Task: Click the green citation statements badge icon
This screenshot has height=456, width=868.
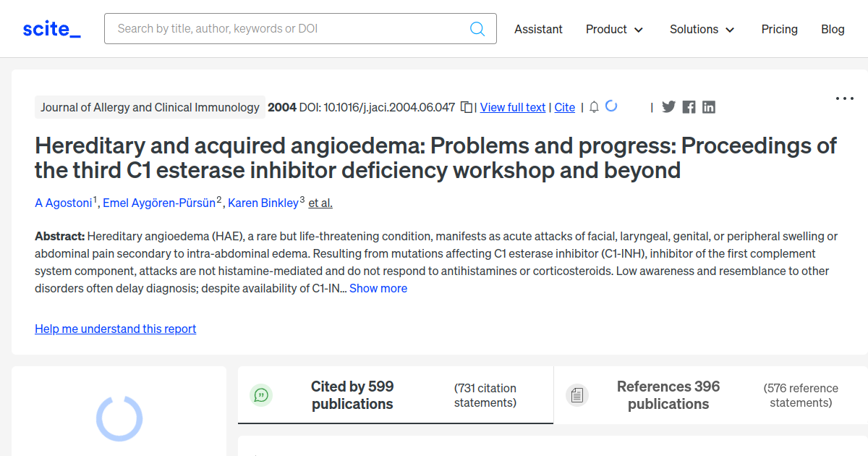Action: click(261, 395)
